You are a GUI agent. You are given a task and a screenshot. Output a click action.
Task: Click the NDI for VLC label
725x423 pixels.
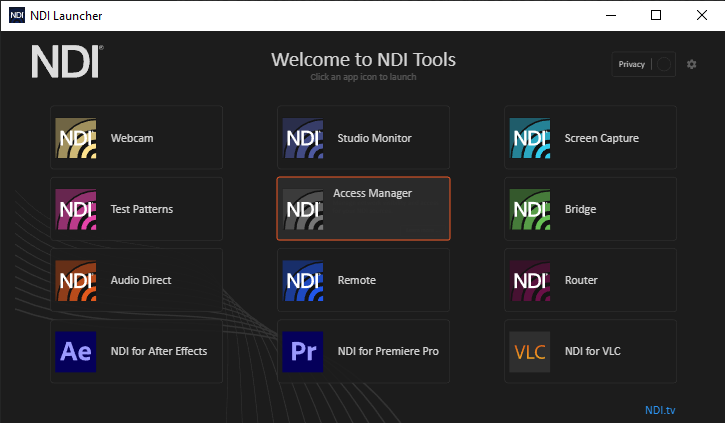(x=593, y=351)
